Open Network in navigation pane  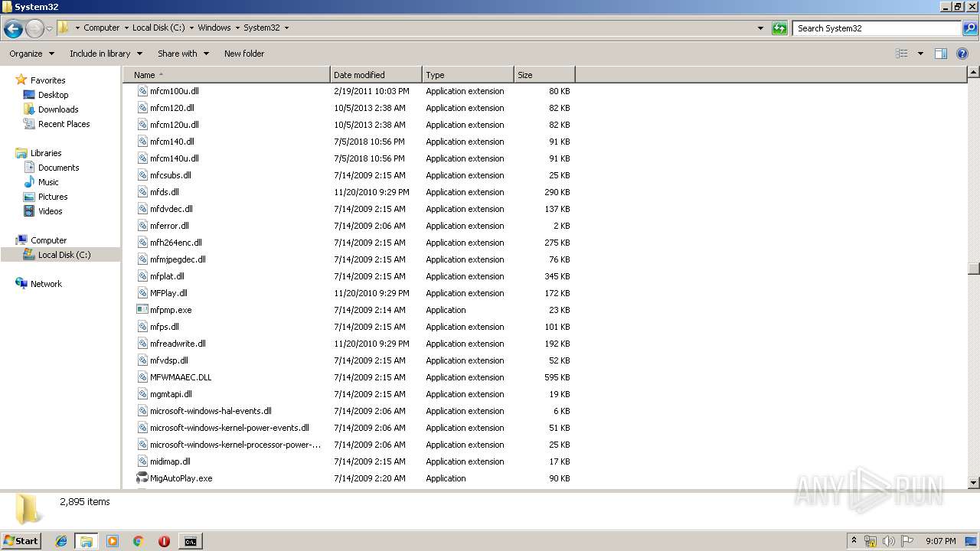46,284
